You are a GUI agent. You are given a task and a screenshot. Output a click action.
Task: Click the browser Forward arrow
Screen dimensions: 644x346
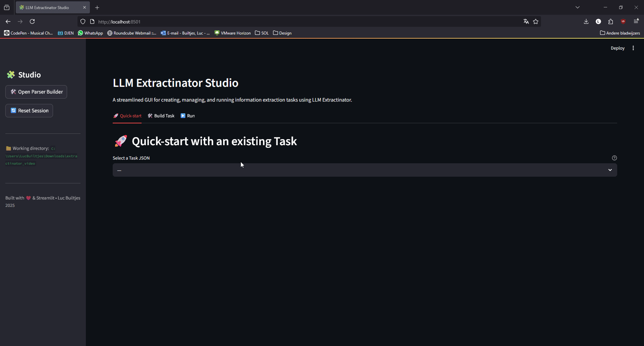(20, 22)
